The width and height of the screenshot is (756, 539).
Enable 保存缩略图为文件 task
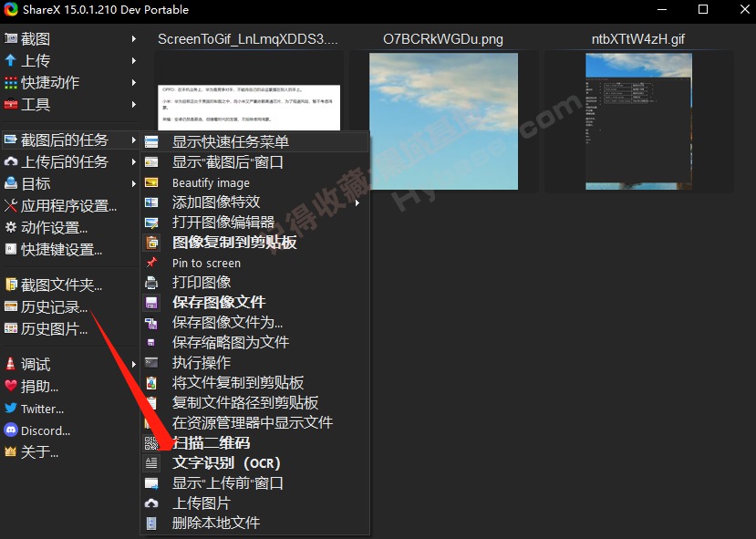[255, 342]
